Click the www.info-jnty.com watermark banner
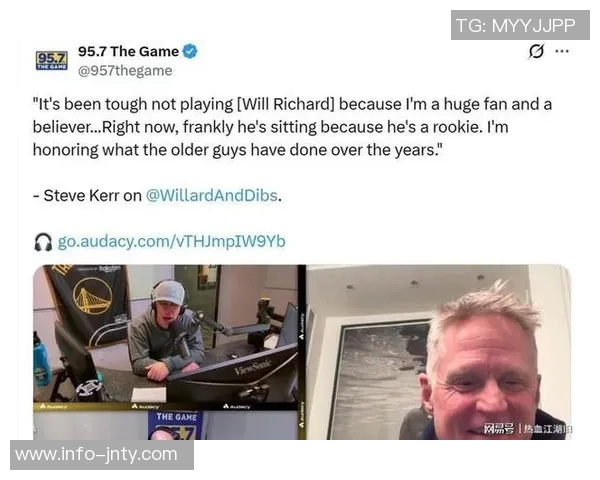Viewport: 600px width, 480px height. 102,455
